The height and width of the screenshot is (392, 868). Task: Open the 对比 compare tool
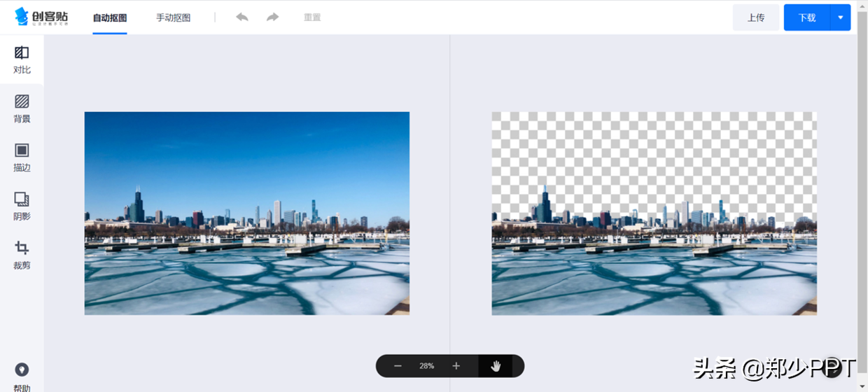(x=22, y=59)
